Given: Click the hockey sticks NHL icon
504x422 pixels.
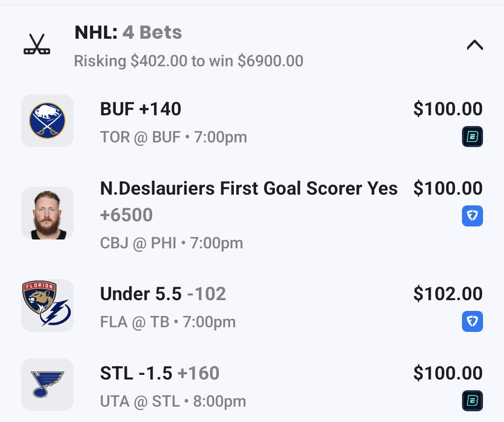Looking at the screenshot, I should pos(37,45).
